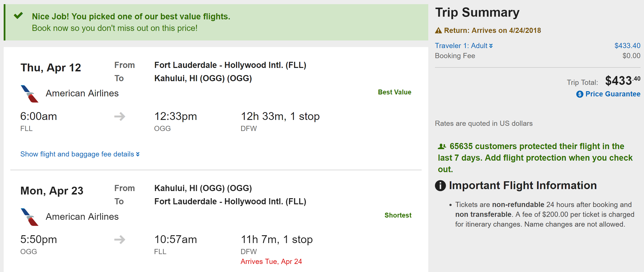Click the Best Value label
This screenshot has width=644, height=272.
(394, 92)
